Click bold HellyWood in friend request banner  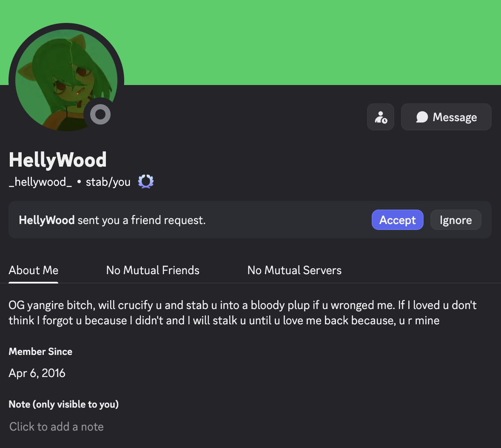[x=47, y=220]
